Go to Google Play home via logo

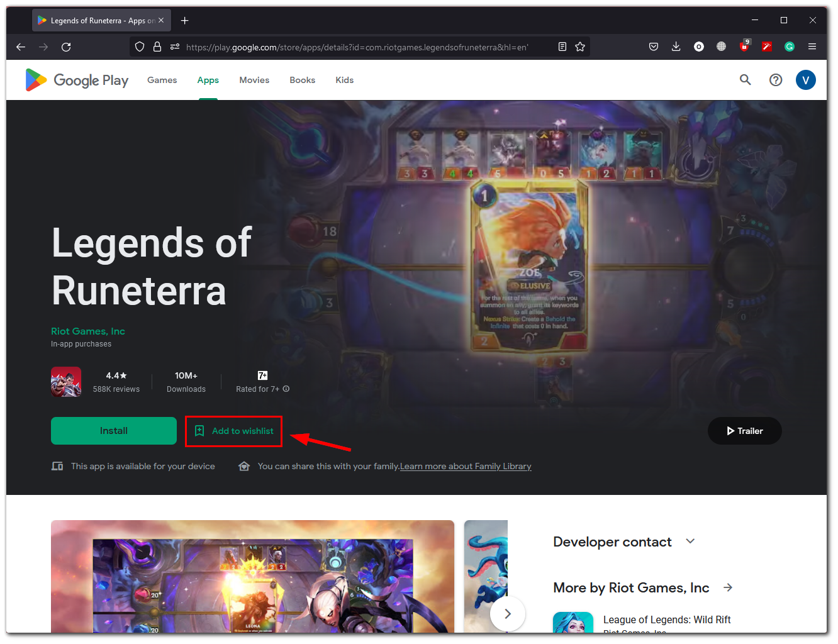(x=77, y=80)
